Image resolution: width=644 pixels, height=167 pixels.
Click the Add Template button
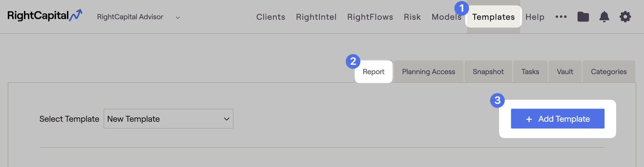[557, 119]
